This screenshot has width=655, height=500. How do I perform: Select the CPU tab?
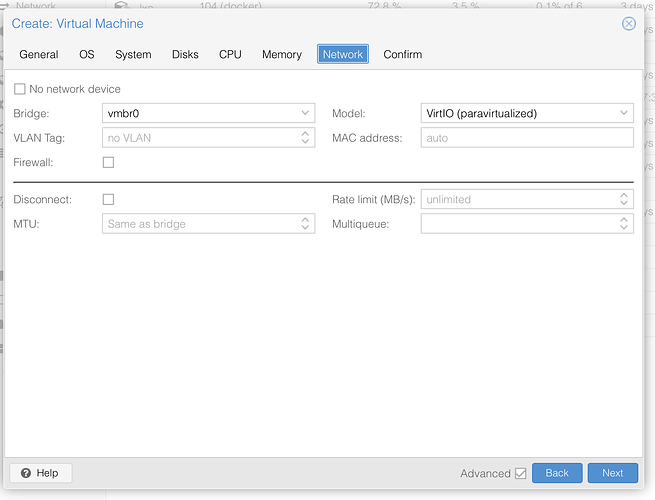coord(230,54)
